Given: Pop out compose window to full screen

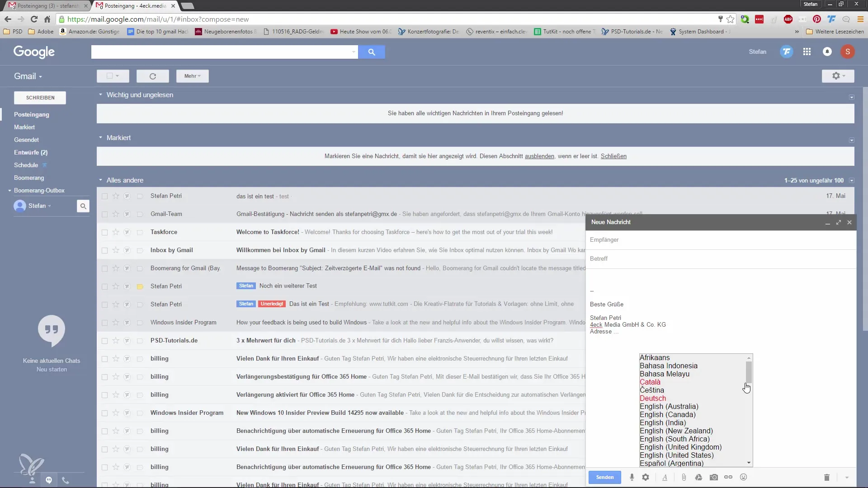Looking at the screenshot, I should click(839, 222).
